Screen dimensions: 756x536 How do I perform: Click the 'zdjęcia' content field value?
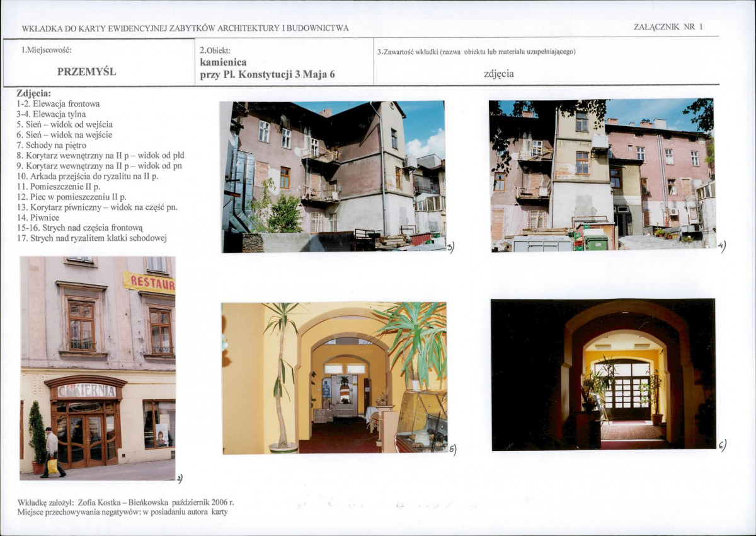click(x=498, y=74)
